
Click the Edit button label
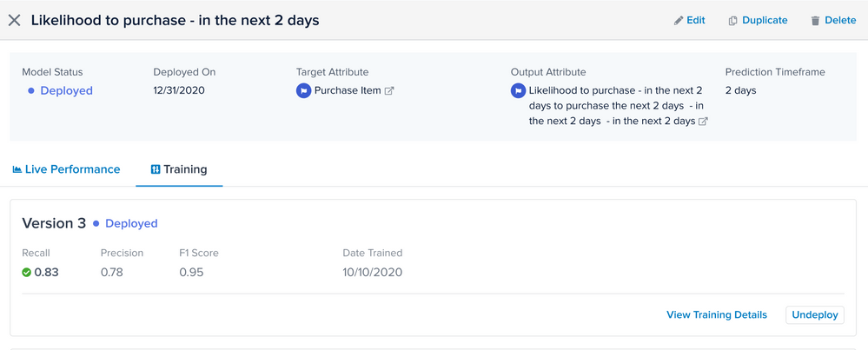tap(696, 20)
